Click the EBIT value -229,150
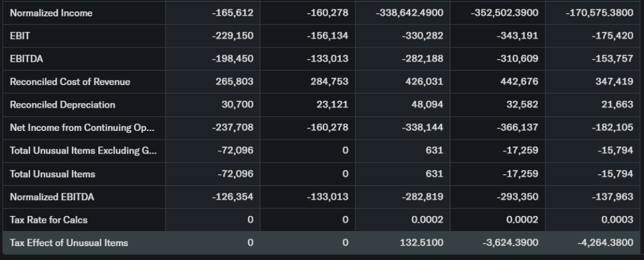This screenshot has width=644, height=260. tap(233, 36)
